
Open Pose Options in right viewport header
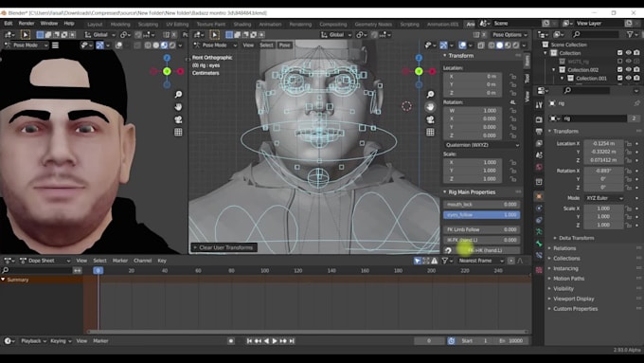(509, 34)
